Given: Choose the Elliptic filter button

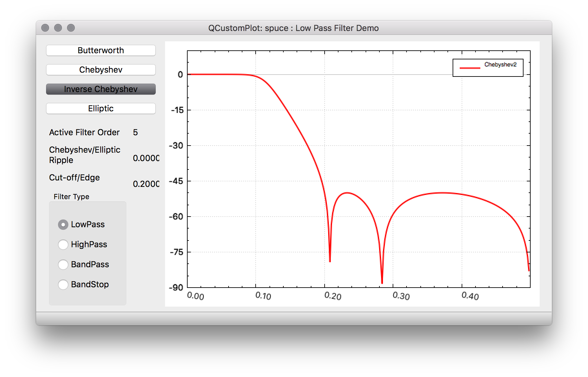Looking at the screenshot, I should pyautogui.click(x=101, y=108).
